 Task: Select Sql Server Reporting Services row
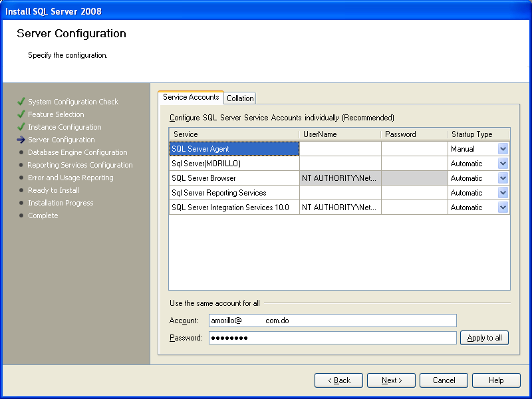(x=234, y=193)
